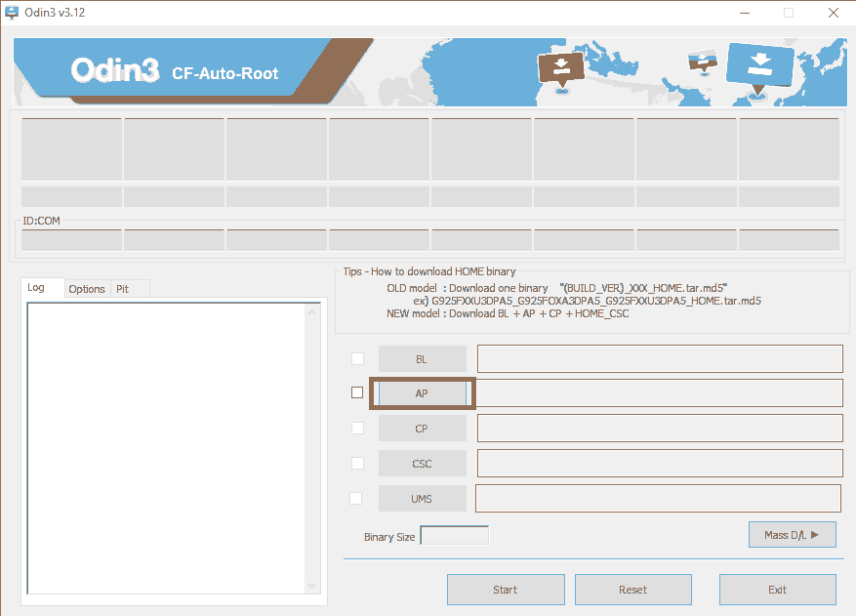Click the AP file path field

pos(660,393)
